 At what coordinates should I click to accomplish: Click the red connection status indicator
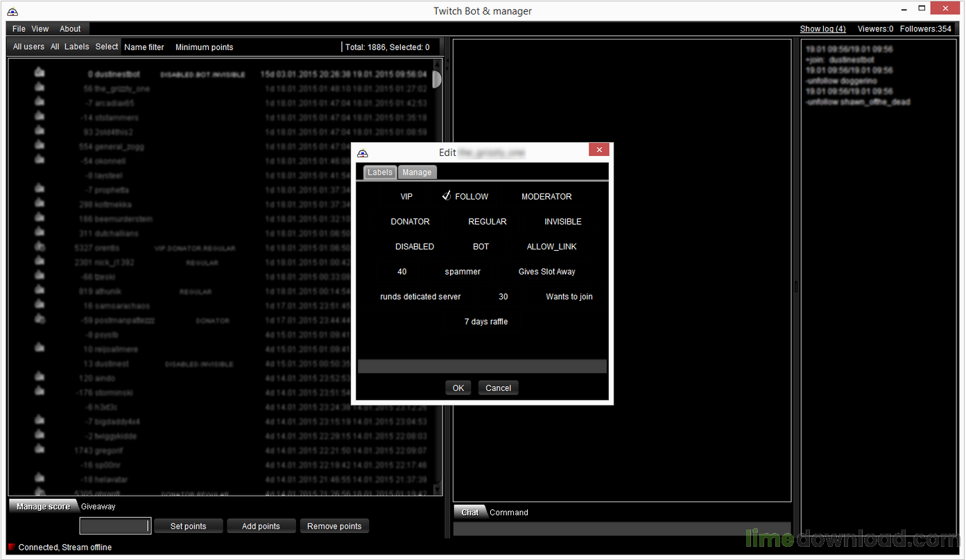point(12,547)
